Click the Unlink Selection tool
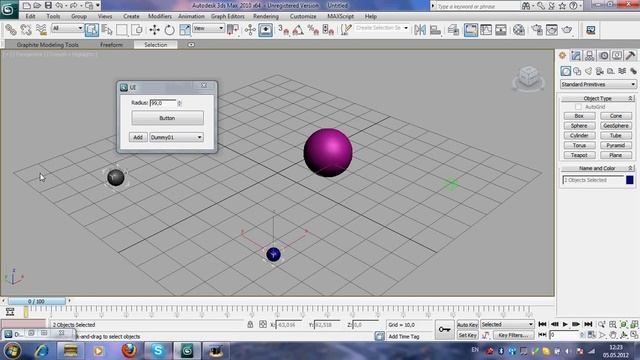This screenshot has width=640, height=360. pyautogui.click(x=26, y=29)
